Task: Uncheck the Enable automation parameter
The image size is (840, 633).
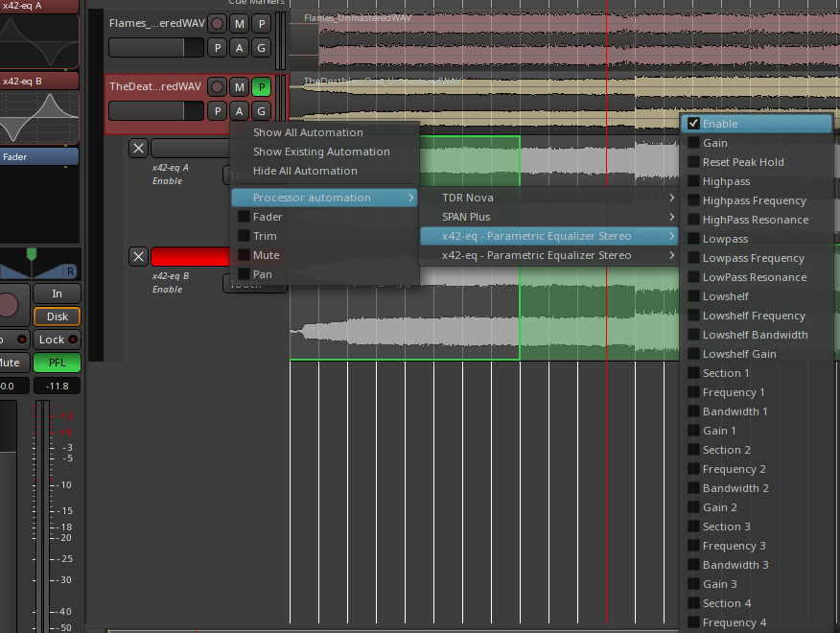Action: 693,124
